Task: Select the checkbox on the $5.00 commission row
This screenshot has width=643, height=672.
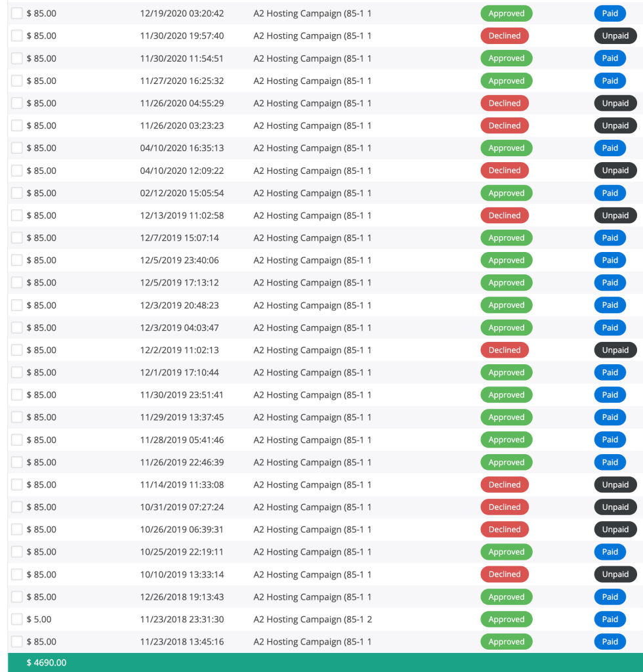Action: pyautogui.click(x=17, y=619)
